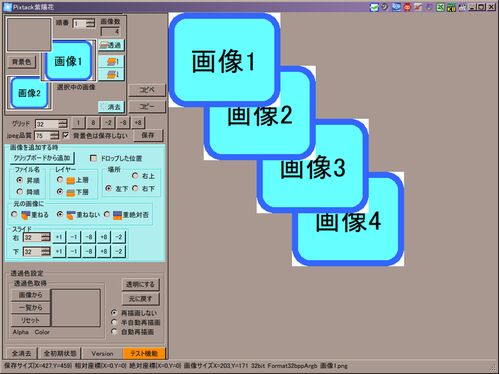Click the 画像4 image on canvas
This screenshot has width=500, height=374.
pos(348,219)
